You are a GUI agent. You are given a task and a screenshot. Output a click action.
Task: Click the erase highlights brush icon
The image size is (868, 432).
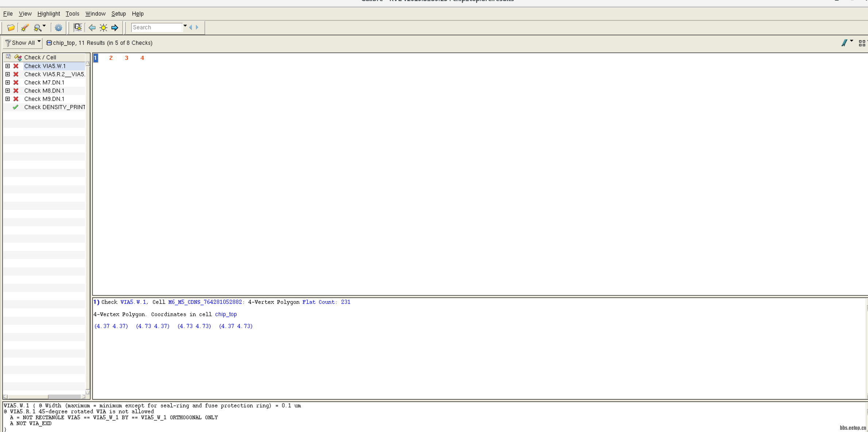24,27
